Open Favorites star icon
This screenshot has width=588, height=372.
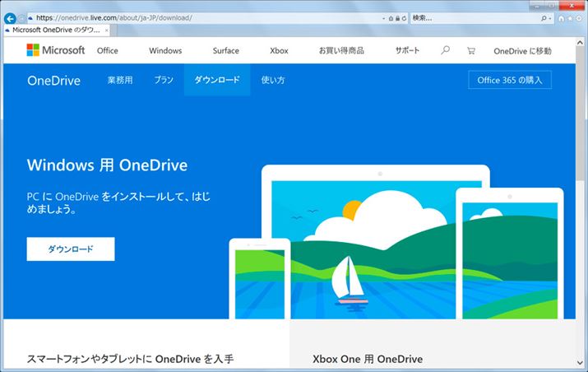point(570,18)
